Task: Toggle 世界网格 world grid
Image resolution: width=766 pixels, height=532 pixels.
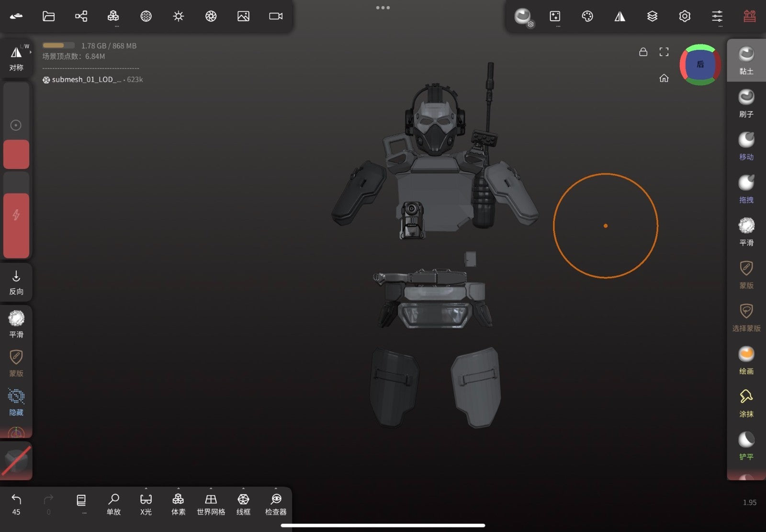Action: point(211,504)
